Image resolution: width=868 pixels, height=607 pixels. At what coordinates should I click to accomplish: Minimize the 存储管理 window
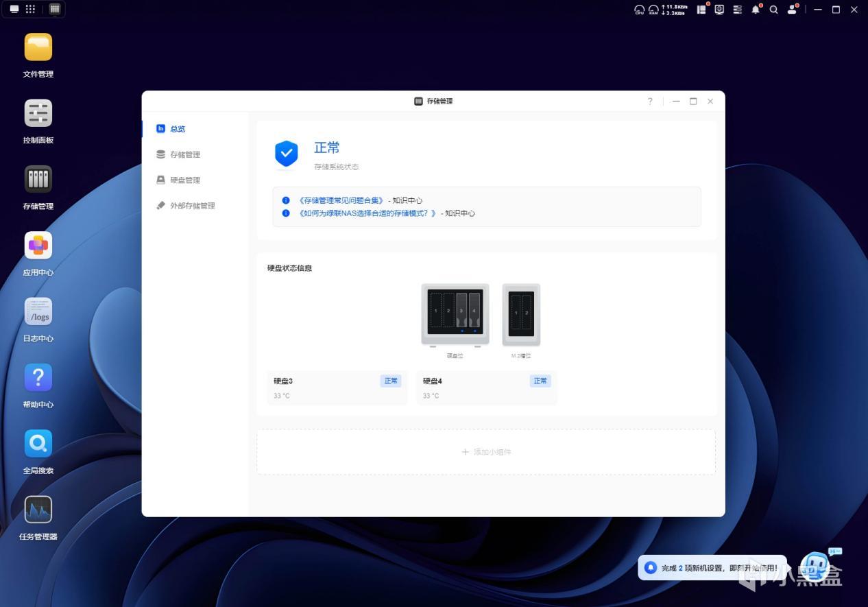pyautogui.click(x=676, y=101)
